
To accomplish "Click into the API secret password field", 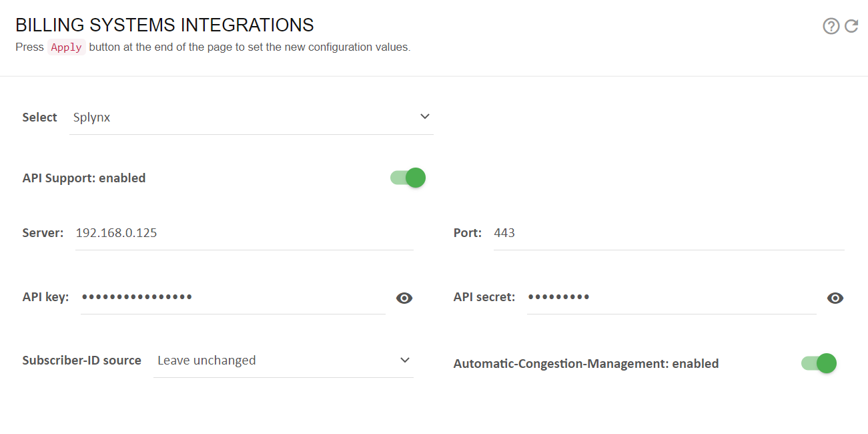I will pos(672,297).
